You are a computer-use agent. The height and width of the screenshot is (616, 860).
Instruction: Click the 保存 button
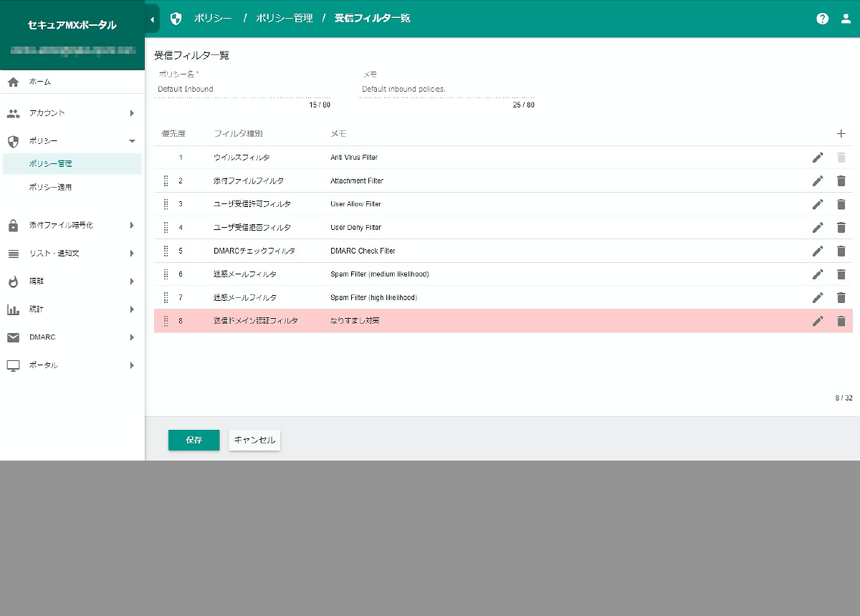193,441
